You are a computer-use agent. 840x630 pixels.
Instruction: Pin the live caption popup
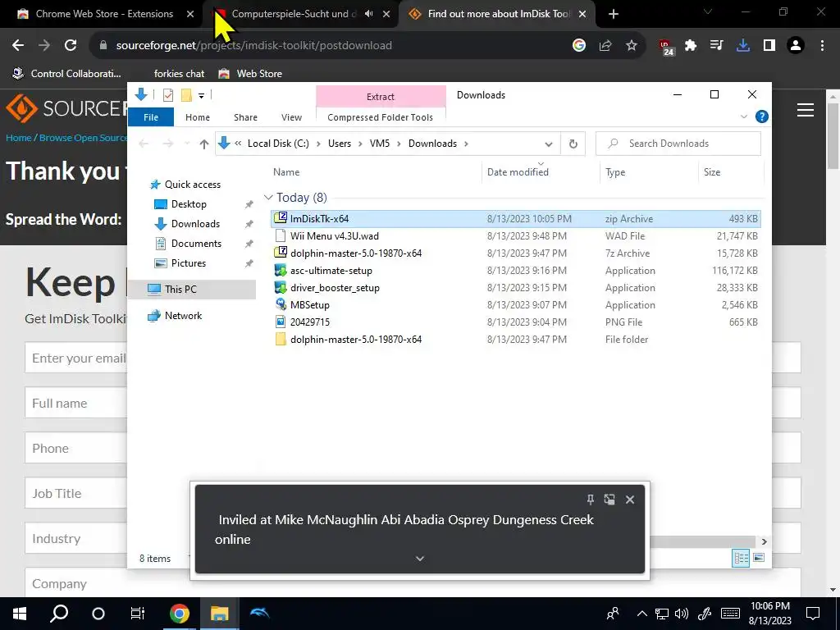click(x=591, y=500)
